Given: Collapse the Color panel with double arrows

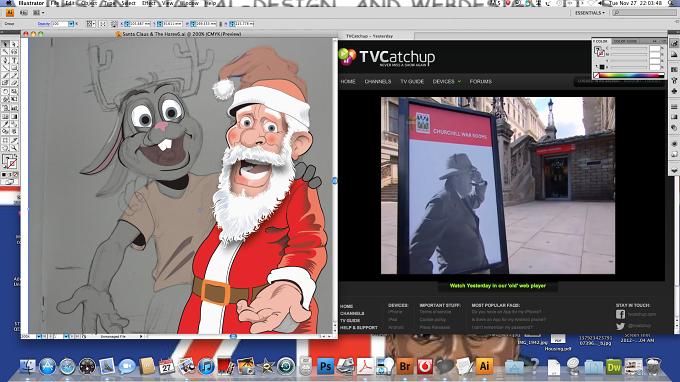Looking at the screenshot, I should pos(654,41).
